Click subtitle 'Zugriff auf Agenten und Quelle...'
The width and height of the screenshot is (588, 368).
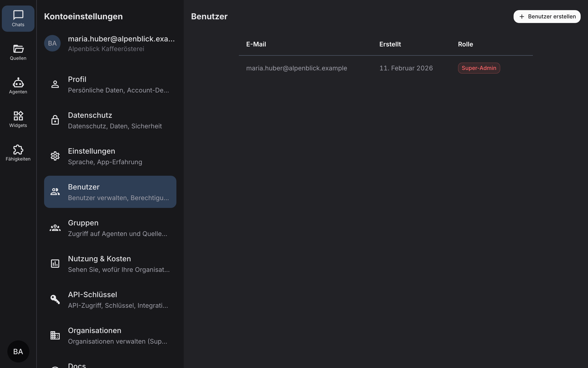click(x=118, y=234)
